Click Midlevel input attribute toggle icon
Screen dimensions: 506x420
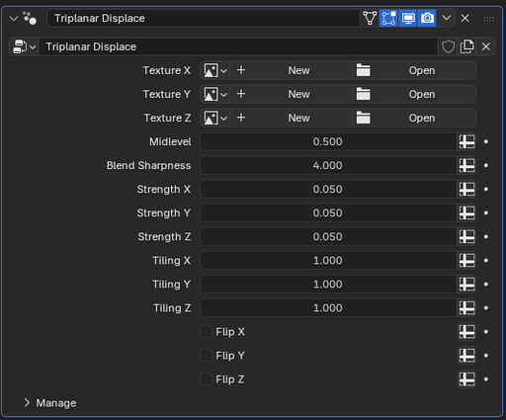coord(466,141)
